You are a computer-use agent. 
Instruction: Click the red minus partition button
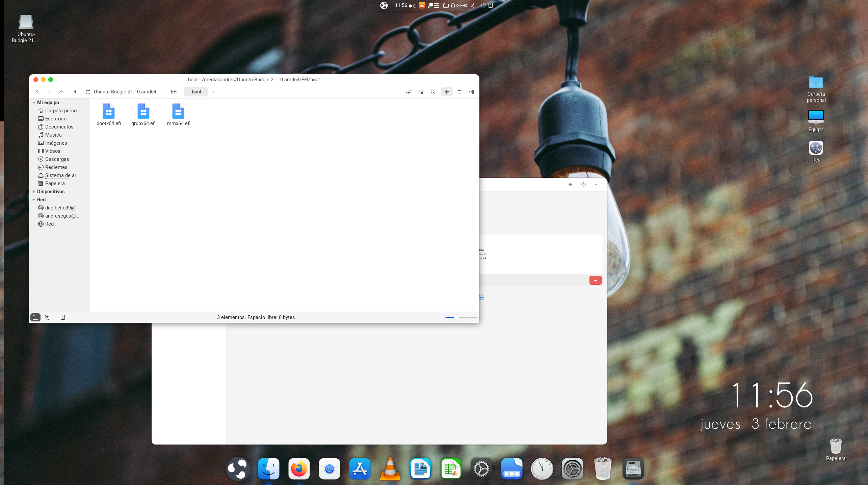(x=596, y=280)
